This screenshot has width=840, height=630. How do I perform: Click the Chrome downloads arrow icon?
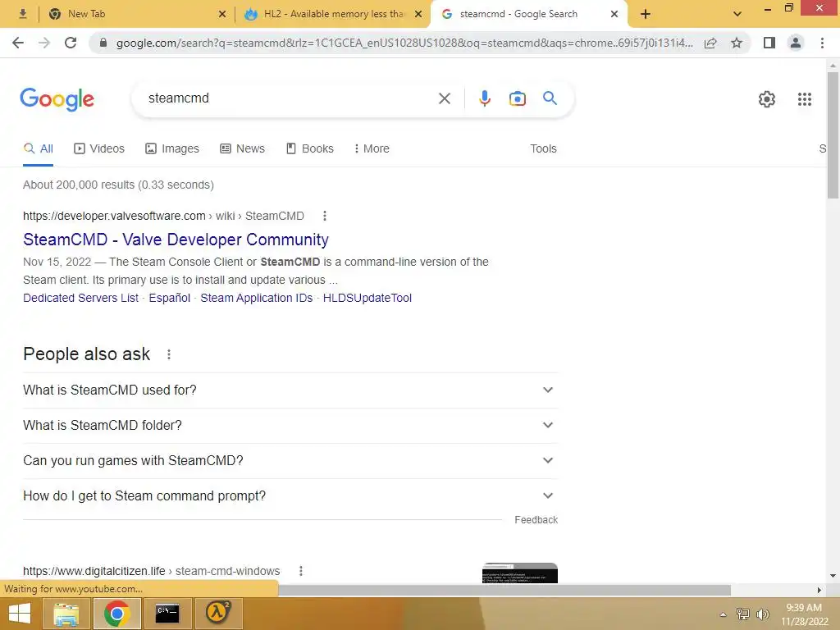click(22, 14)
